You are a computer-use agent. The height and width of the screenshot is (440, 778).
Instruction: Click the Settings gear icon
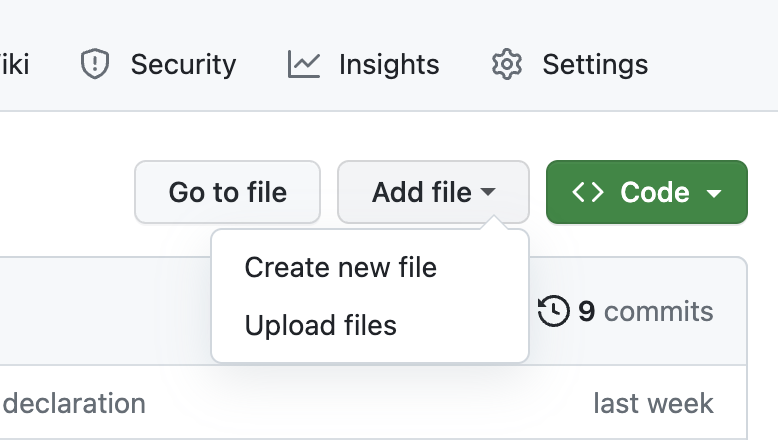(x=507, y=64)
